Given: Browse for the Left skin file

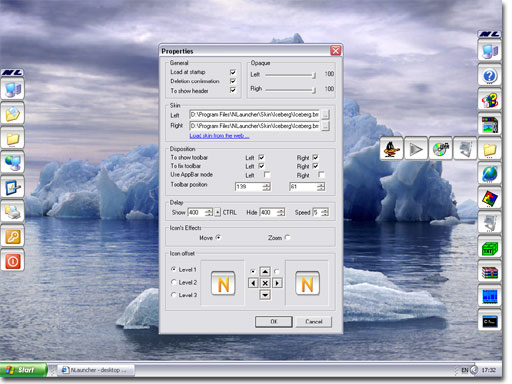Looking at the screenshot, I should (x=326, y=115).
